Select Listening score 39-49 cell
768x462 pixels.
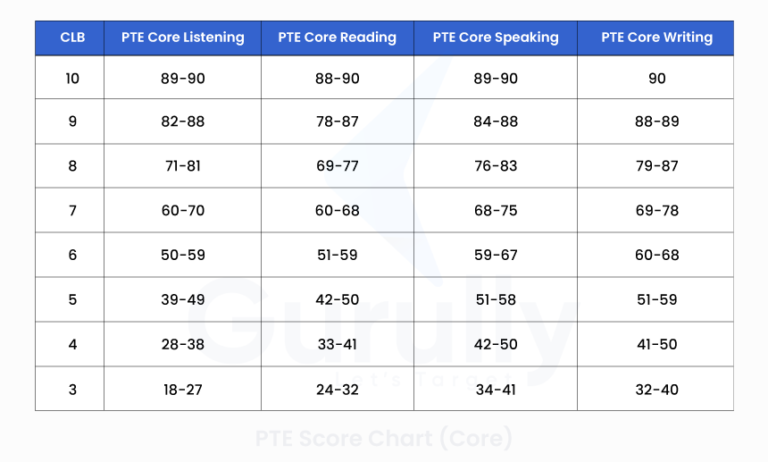[x=182, y=299]
